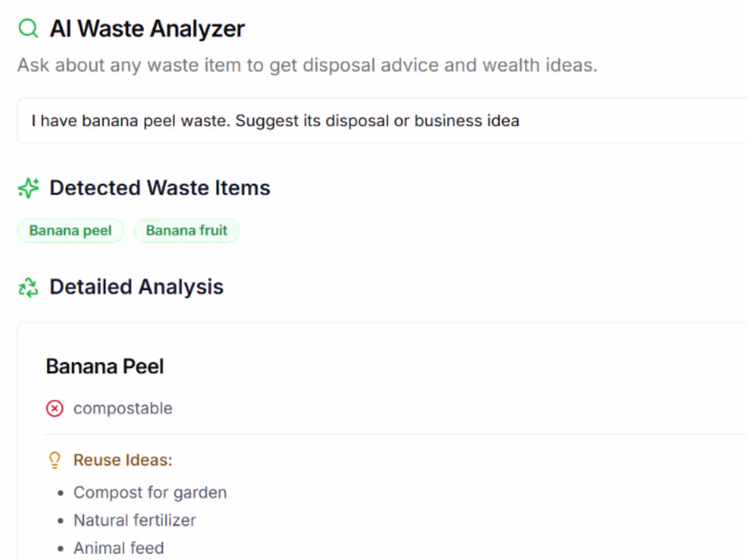The width and height of the screenshot is (747, 560).
Task: Click the Compost for garden suggestion
Action: coord(149,492)
